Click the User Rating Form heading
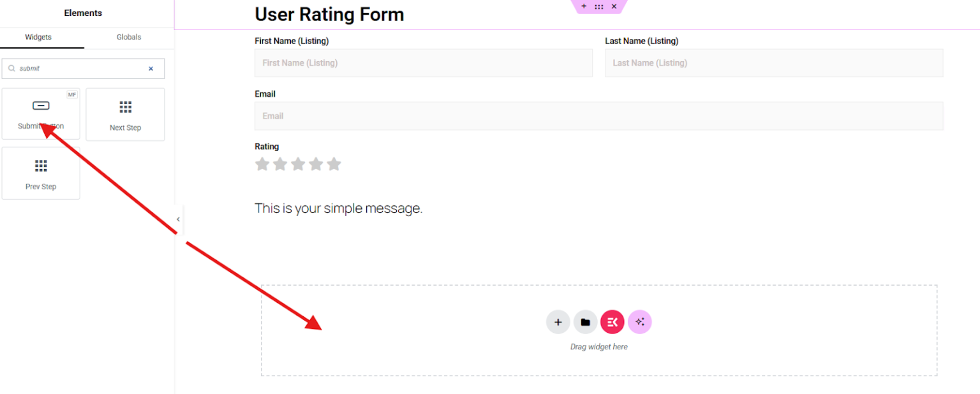Screen dimensions: 980x394 329,14
